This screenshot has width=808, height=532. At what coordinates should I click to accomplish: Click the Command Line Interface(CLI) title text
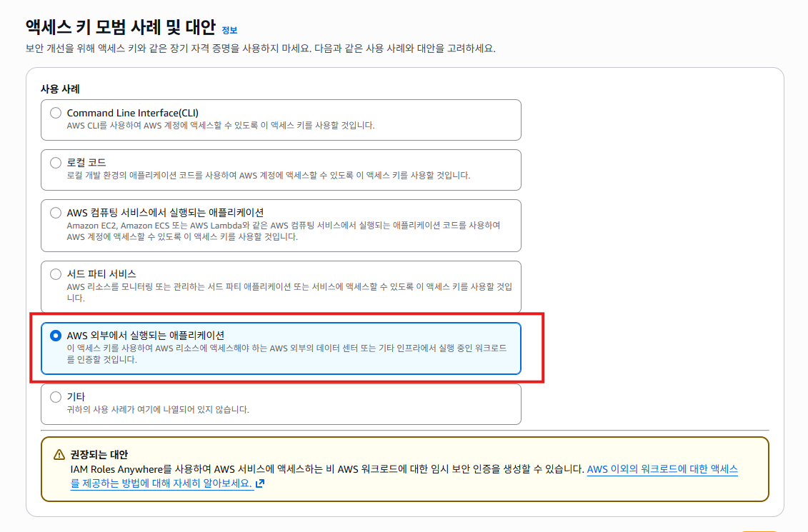[x=132, y=113]
